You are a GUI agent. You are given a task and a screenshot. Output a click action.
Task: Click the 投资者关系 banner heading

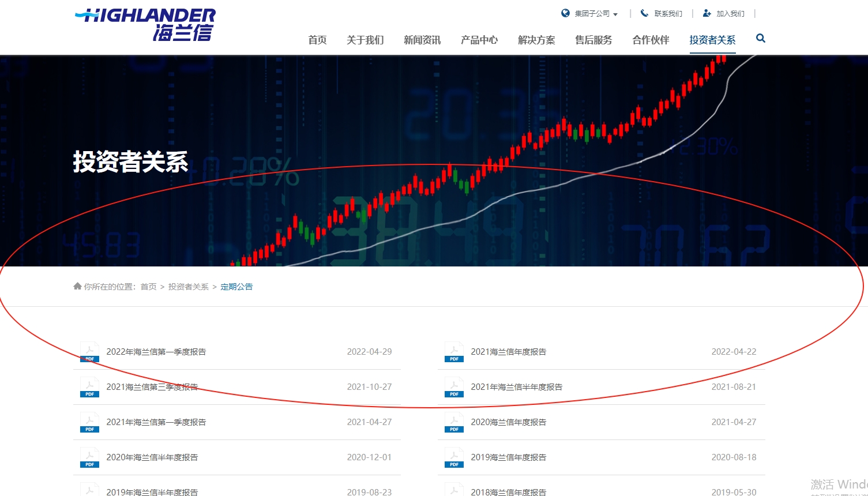[x=130, y=162]
